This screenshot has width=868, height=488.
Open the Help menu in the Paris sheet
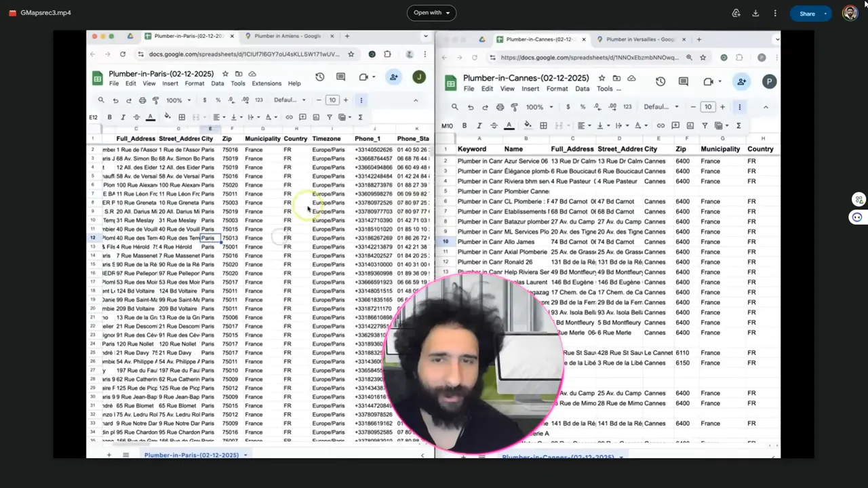point(294,83)
